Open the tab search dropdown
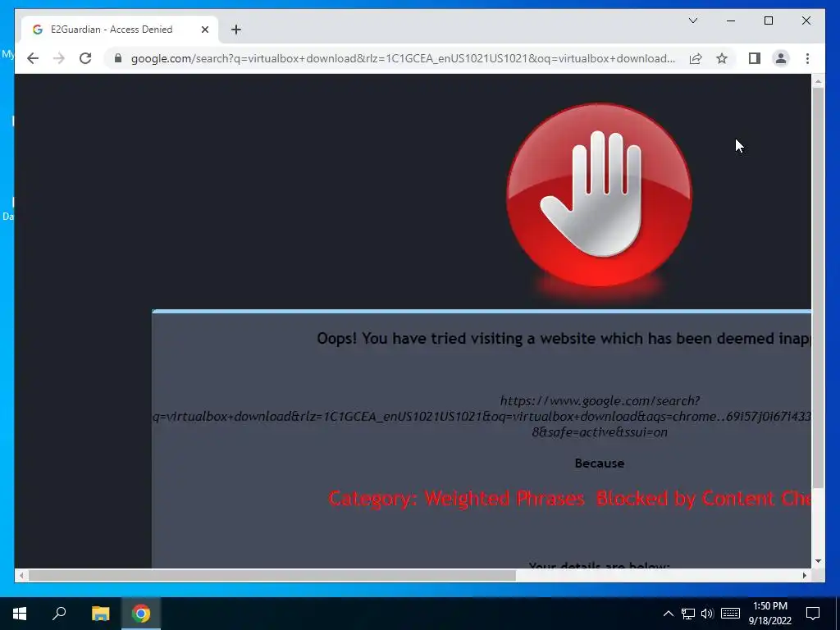Viewport: 840px width, 630px height. [x=692, y=21]
